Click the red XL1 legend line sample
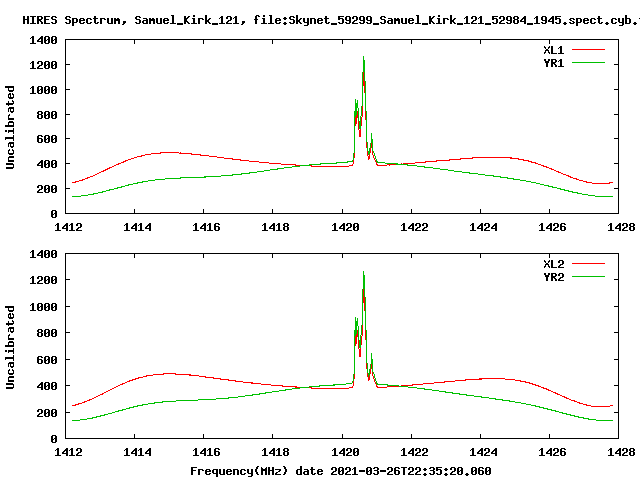This screenshot has height=480, width=640. coord(588,50)
